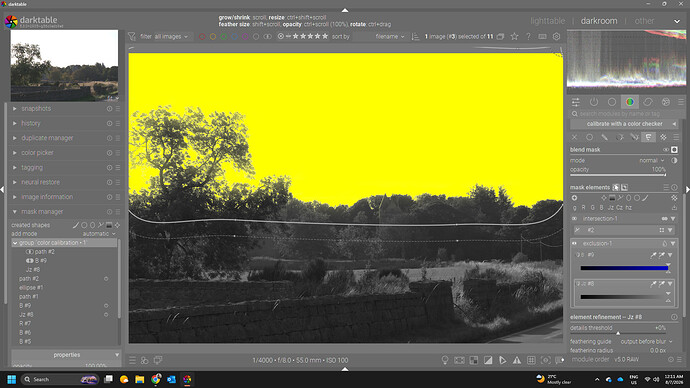Toggle the display mask square icon
This screenshot has height=388, width=690.
click(674, 150)
